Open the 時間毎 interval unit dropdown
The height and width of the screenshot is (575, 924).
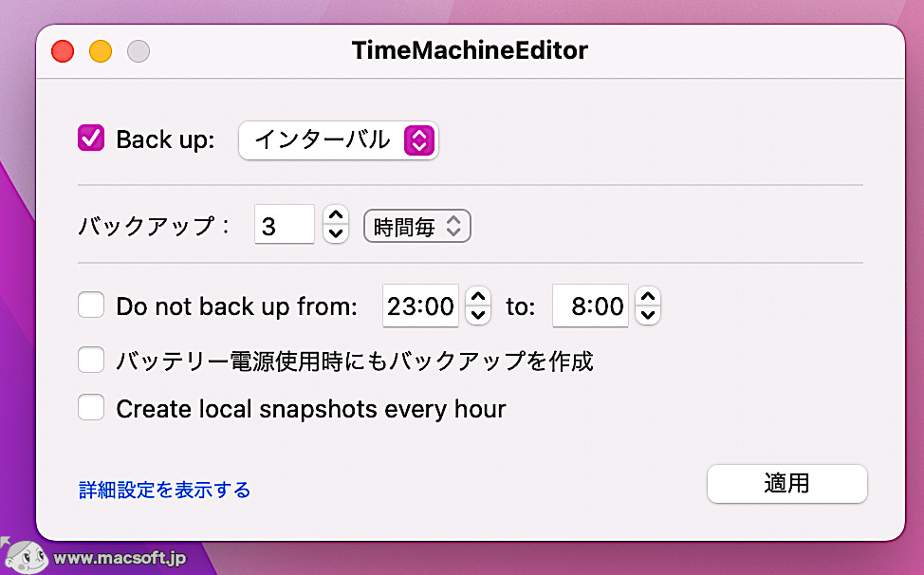pyautogui.click(x=416, y=225)
